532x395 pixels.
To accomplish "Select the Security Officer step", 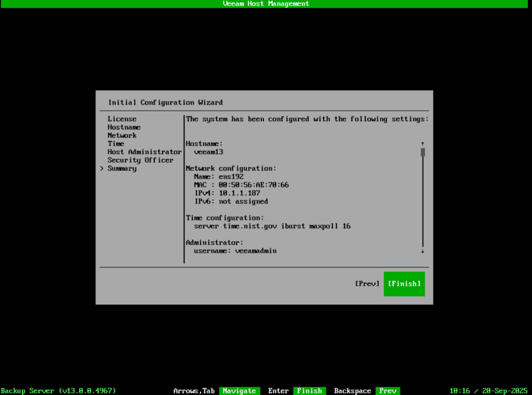I will 140,161.
